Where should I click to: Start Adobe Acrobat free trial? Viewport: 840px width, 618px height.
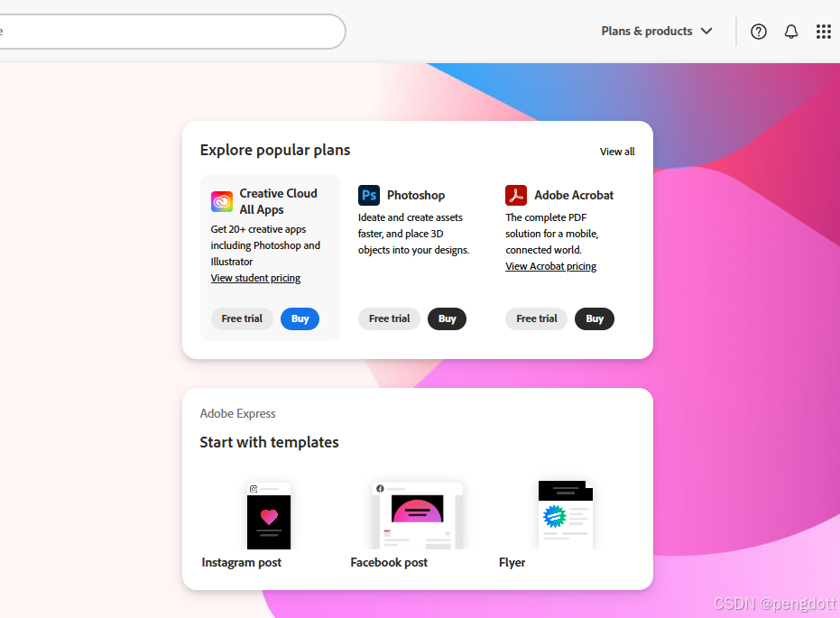coord(537,318)
